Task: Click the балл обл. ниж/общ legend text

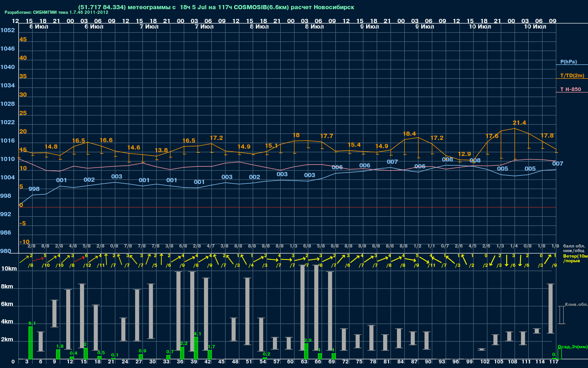Action: pos(573,248)
